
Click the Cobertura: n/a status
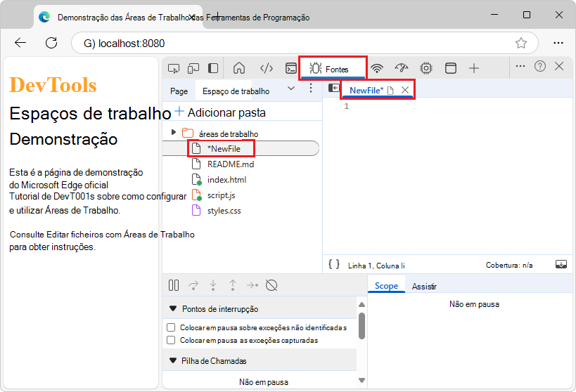509,265
